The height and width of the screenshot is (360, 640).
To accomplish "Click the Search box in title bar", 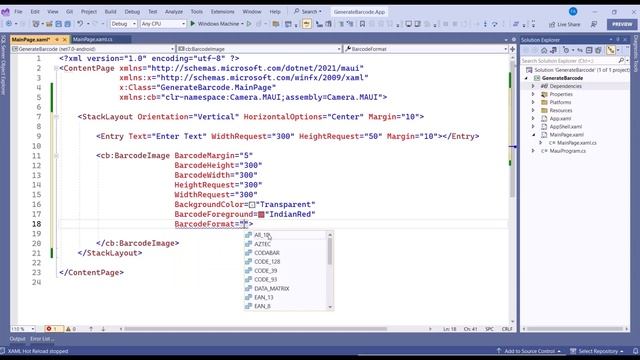I will click(x=309, y=11).
